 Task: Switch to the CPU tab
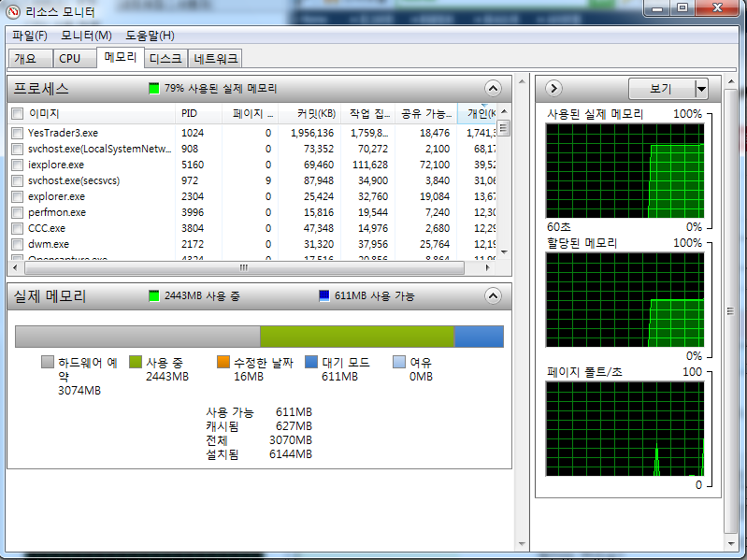(70, 58)
